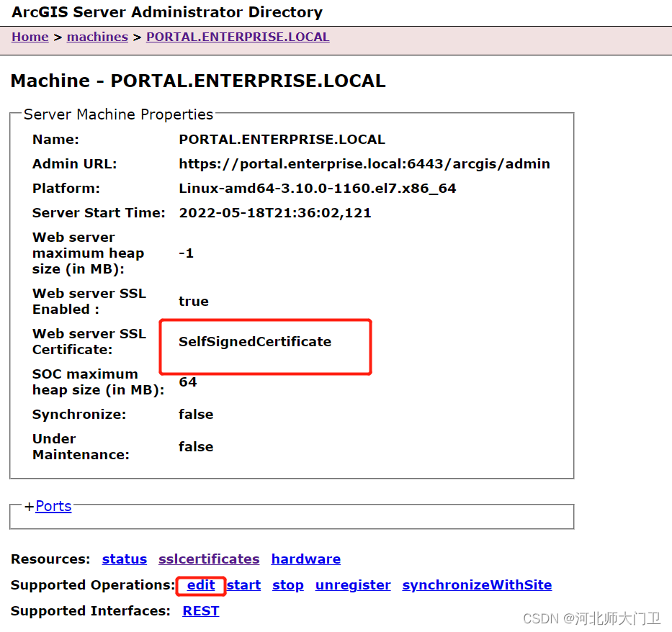Open the REST interface link
This screenshot has width=672, height=632.
(200, 611)
